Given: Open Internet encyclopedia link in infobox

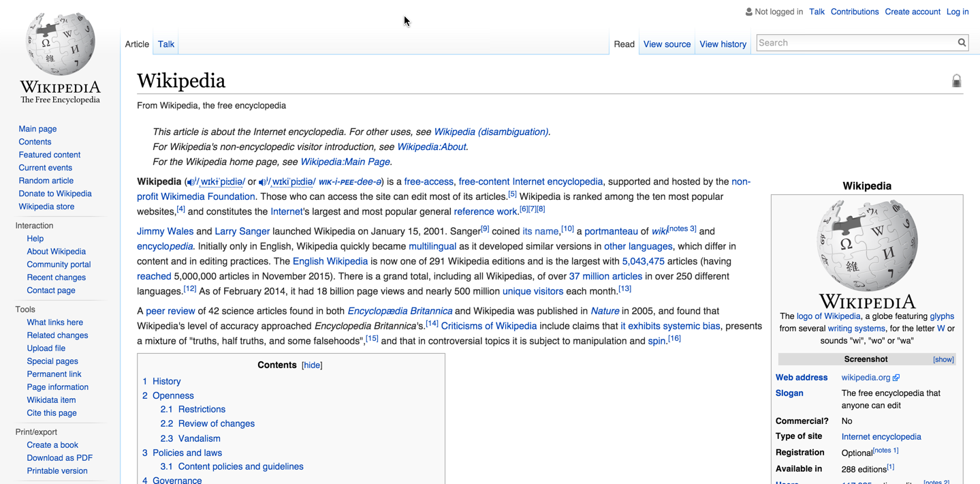Looking at the screenshot, I should (881, 437).
